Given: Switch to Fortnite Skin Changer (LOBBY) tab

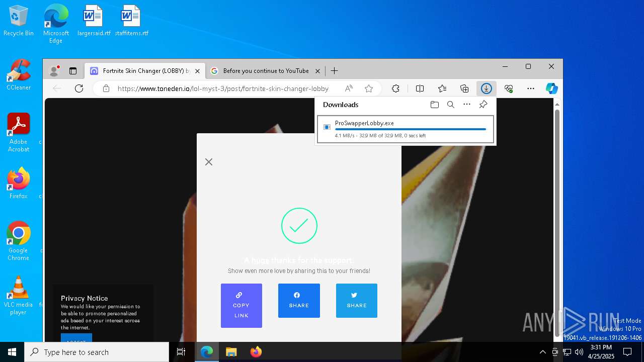Looking at the screenshot, I should pos(145,71).
